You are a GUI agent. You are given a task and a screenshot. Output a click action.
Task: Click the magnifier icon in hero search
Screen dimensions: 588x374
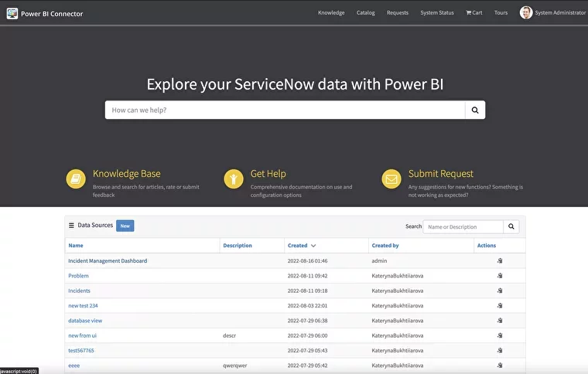475,110
